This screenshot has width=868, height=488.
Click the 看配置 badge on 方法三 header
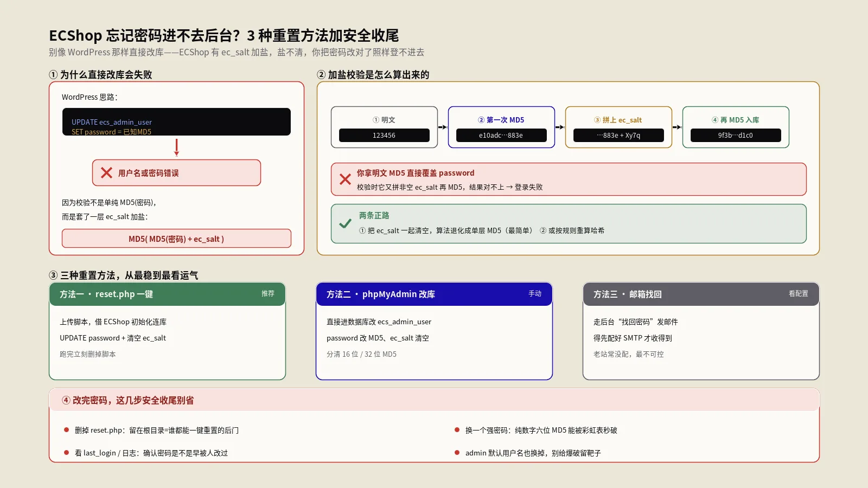(799, 293)
